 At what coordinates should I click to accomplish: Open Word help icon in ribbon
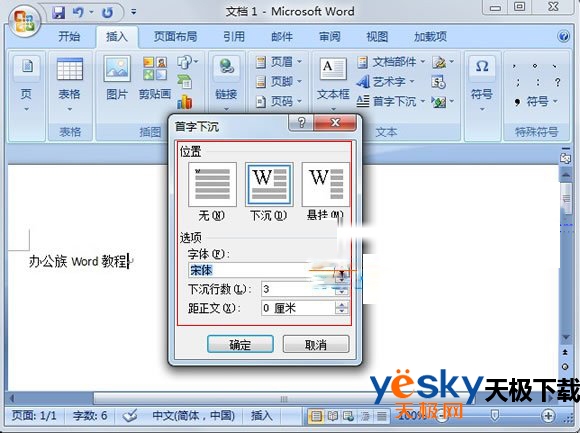coord(563,36)
